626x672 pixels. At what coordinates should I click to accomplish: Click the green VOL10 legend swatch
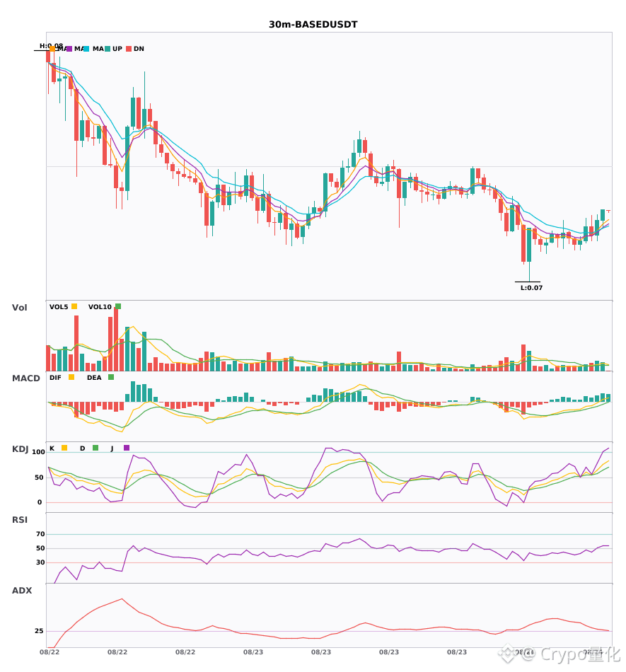pos(118,306)
